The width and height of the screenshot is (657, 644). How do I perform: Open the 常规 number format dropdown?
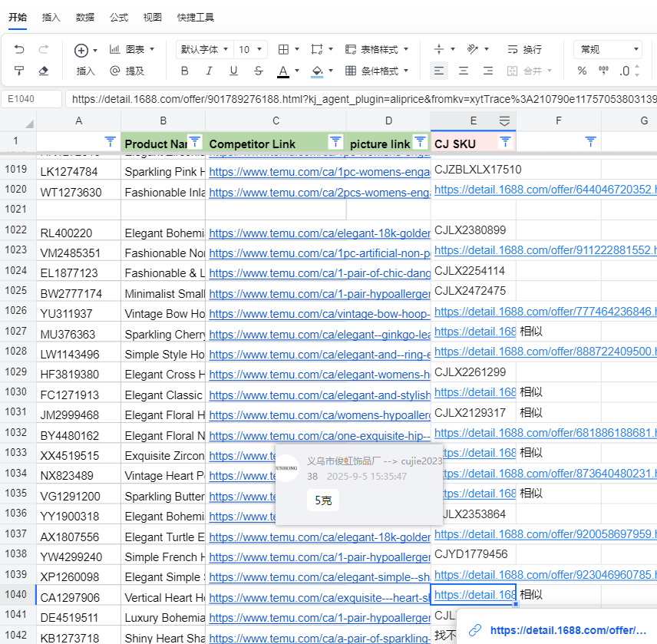click(608, 49)
